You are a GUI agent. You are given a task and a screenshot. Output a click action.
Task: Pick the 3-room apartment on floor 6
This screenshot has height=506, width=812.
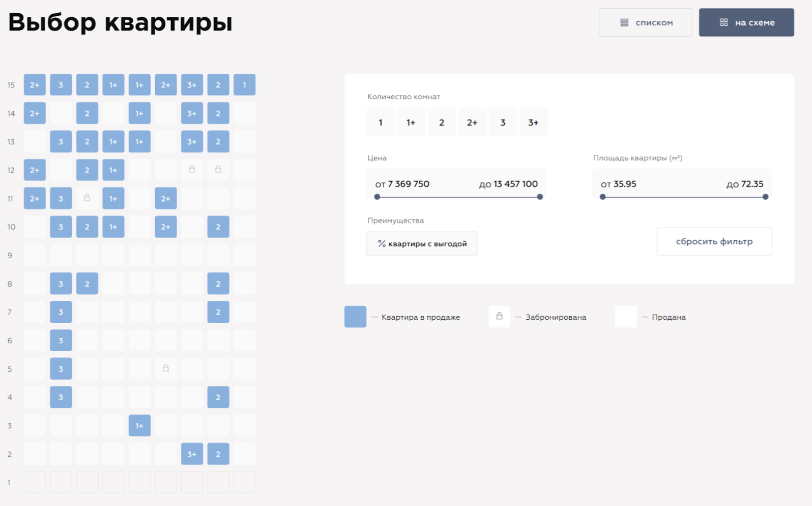(61, 341)
